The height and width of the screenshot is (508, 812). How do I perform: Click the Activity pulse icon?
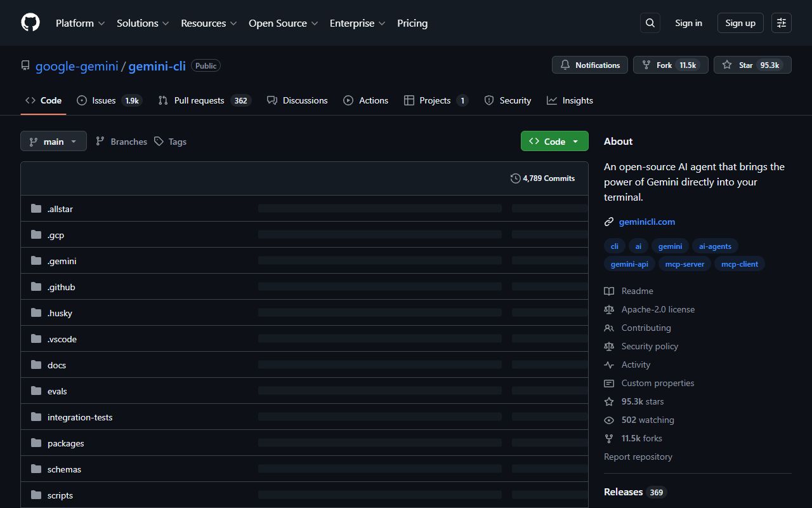609,364
